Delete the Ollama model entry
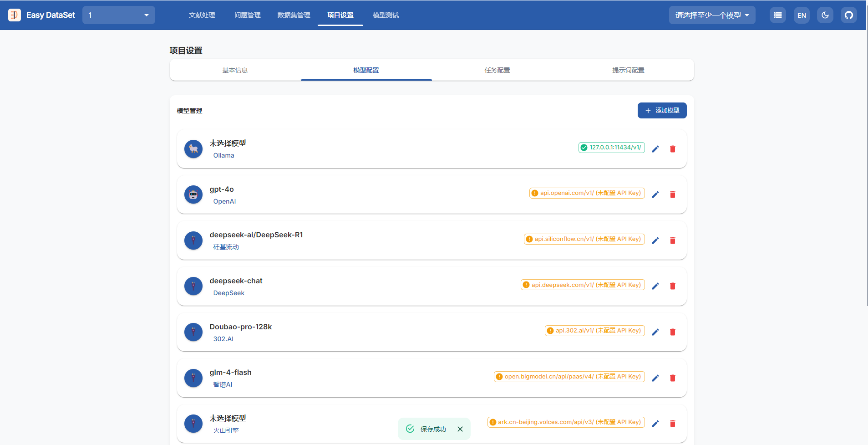The width and height of the screenshot is (868, 445). click(x=673, y=149)
